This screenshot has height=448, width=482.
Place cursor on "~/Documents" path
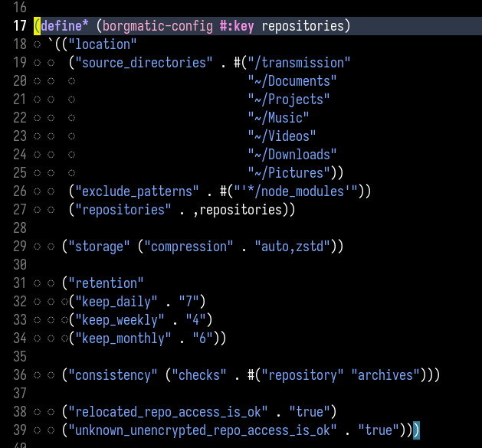point(292,81)
